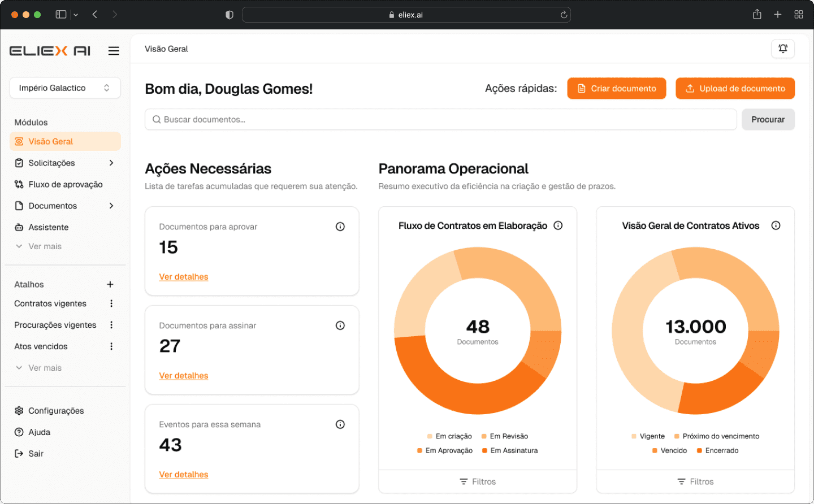The image size is (814, 504).
Task: Open options menu for Atos vencidos
Action: [x=111, y=346]
